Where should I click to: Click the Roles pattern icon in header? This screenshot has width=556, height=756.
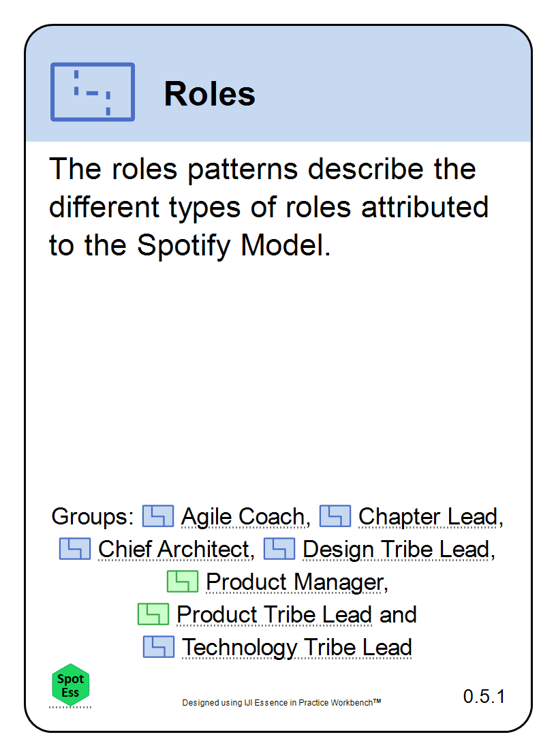coord(93,92)
